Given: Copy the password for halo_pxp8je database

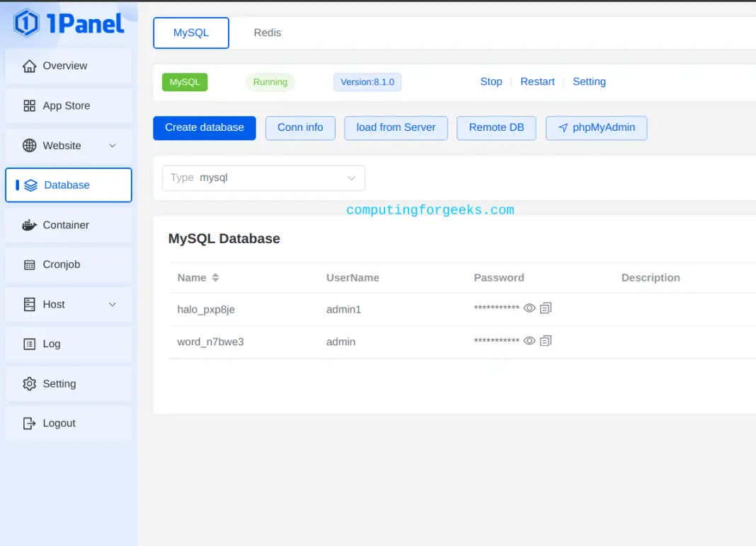Looking at the screenshot, I should pyautogui.click(x=545, y=308).
